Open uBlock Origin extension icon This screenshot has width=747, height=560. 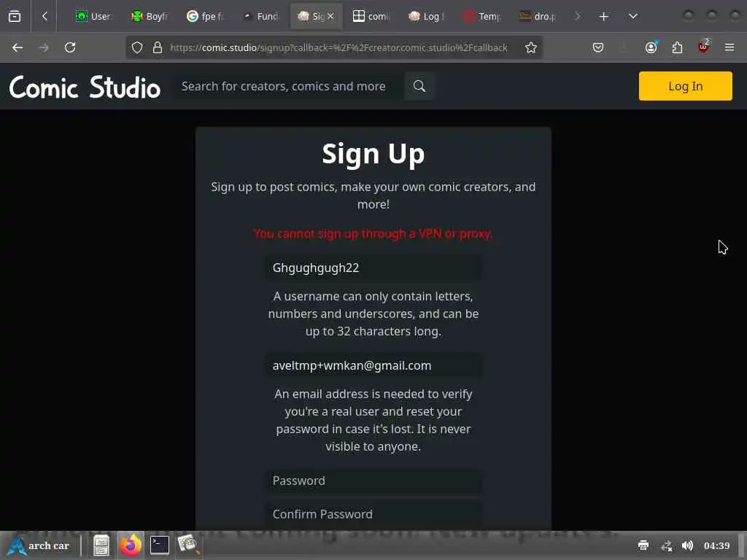coord(704,47)
